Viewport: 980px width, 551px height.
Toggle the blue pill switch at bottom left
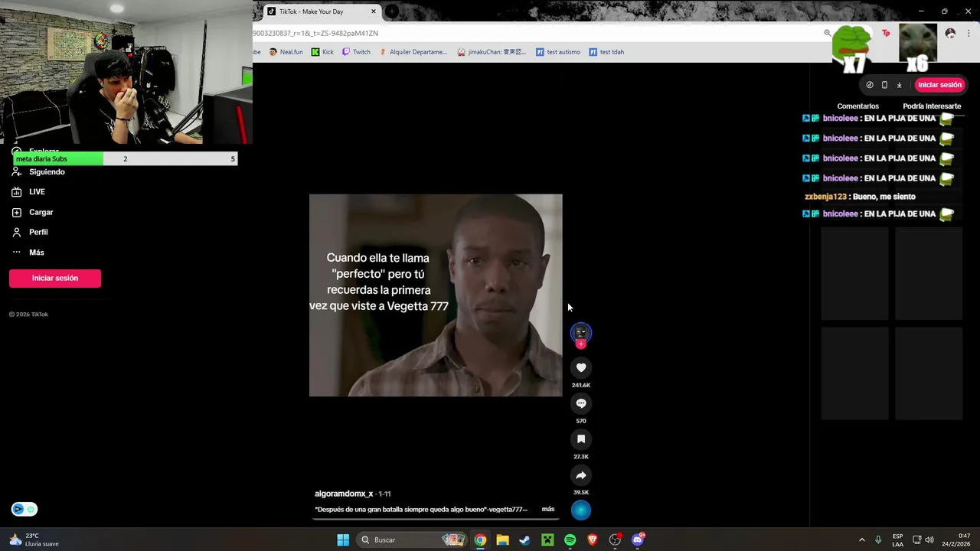[x=24, y=510]
